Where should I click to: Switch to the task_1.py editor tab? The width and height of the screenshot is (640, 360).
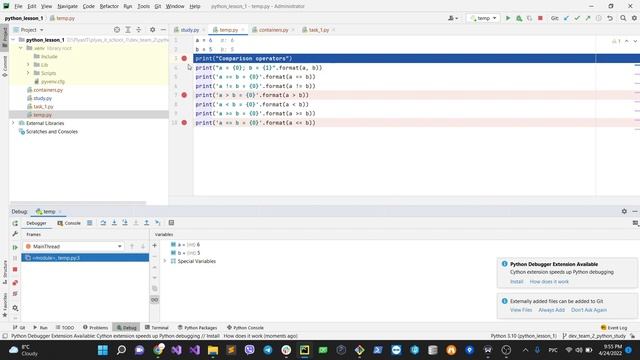[318, 30]
